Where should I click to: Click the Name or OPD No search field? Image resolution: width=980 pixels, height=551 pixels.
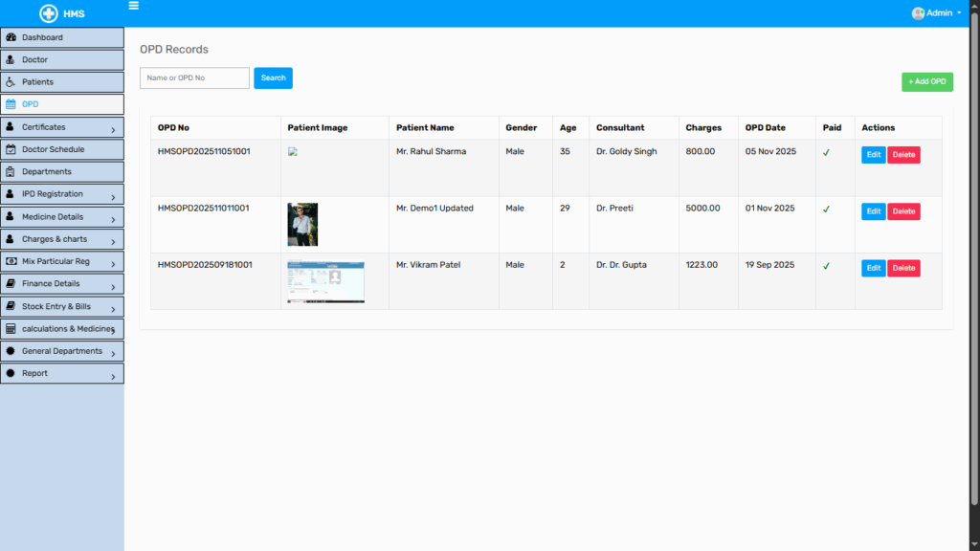(194, 78)
